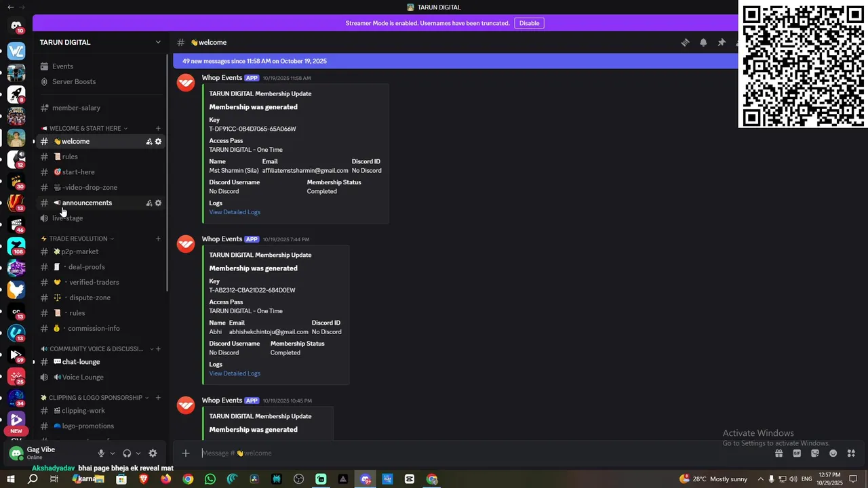
Task: Jump to 49 new messages banner
Action: (456, 61)
